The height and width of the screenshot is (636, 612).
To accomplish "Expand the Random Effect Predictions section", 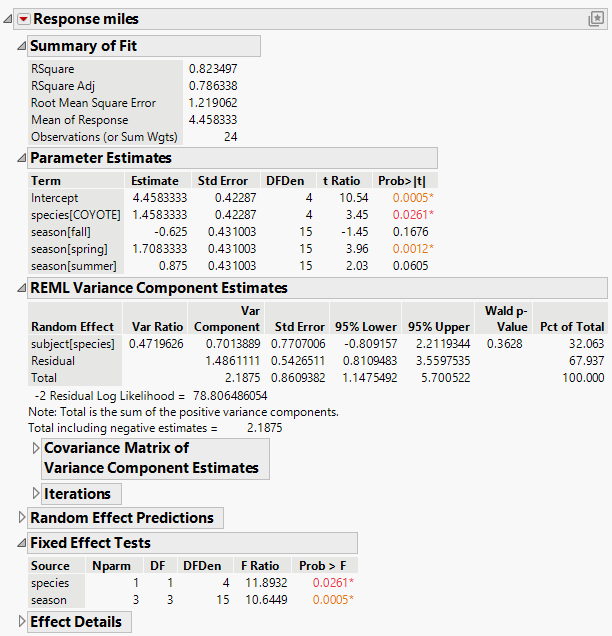I will point(22,518).
